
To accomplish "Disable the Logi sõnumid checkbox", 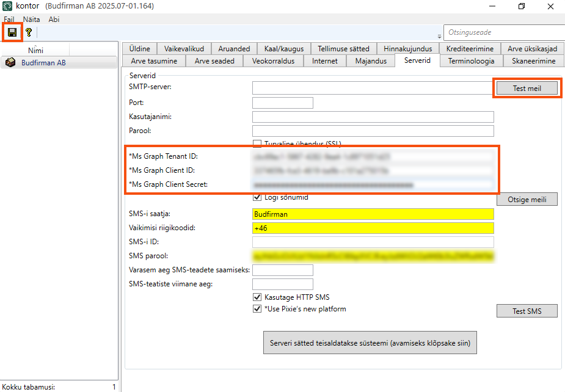I will (257, 197).
